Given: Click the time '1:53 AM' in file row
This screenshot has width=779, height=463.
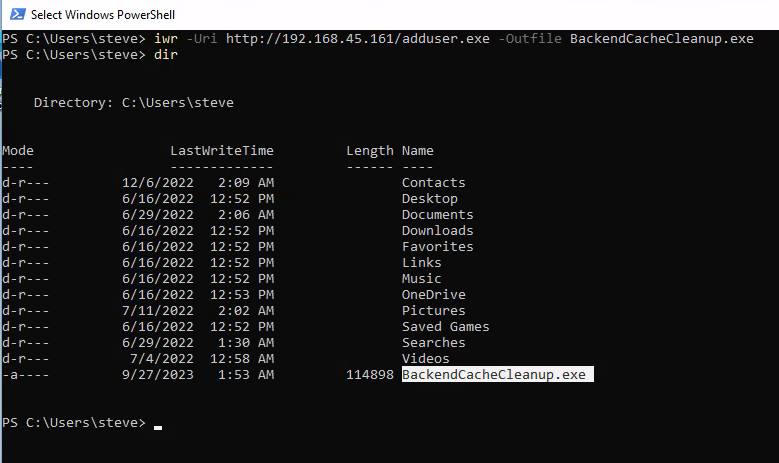Looking at the screenshot, I should coord(246,375).
